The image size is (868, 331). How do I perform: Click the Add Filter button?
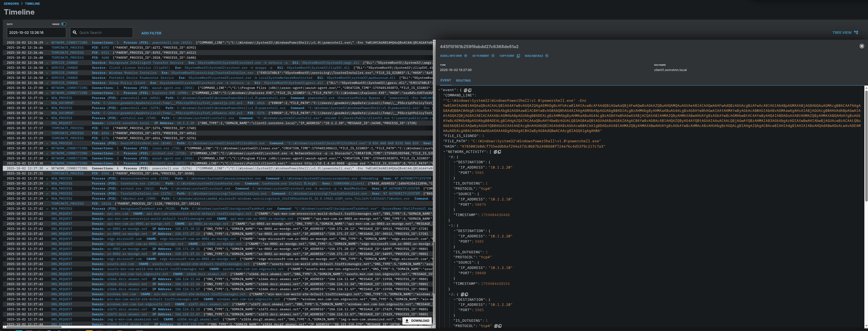[151, 33]
